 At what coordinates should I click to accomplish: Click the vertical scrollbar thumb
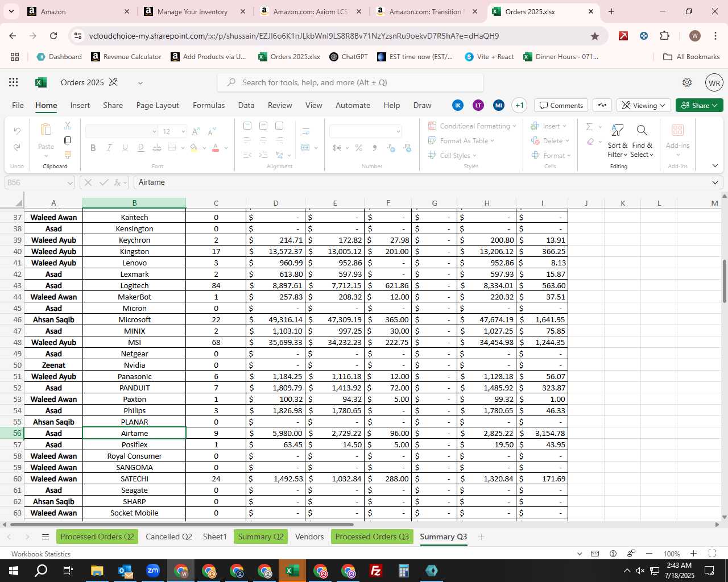pos(724,281)
